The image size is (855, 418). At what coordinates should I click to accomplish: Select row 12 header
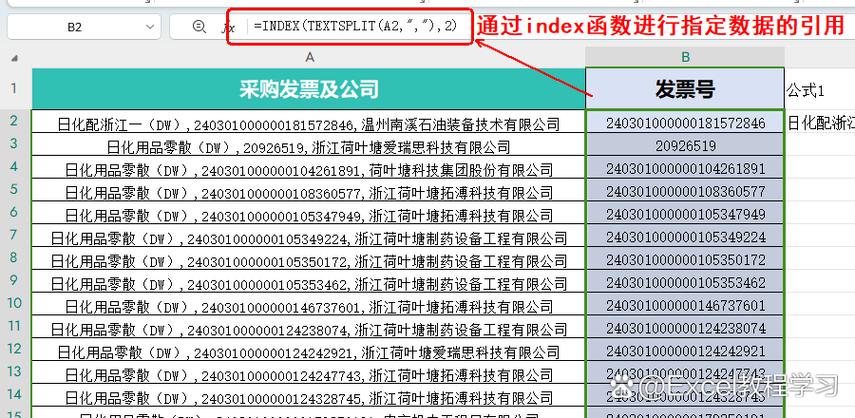pyautogui.click(x=14, y=349)
